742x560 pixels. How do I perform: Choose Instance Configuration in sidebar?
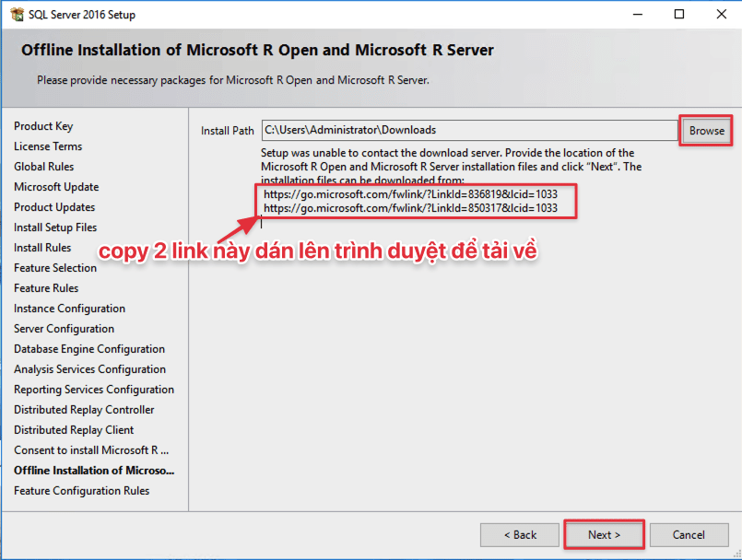click(69, 309)
